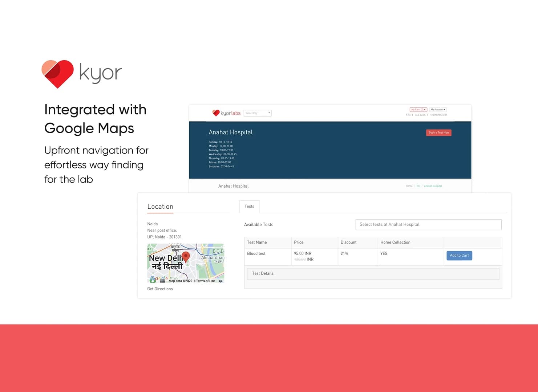Click the Wednesday 09:00-19:45 hours line
This screenshot has width=538, height=392.
point(223,154)
